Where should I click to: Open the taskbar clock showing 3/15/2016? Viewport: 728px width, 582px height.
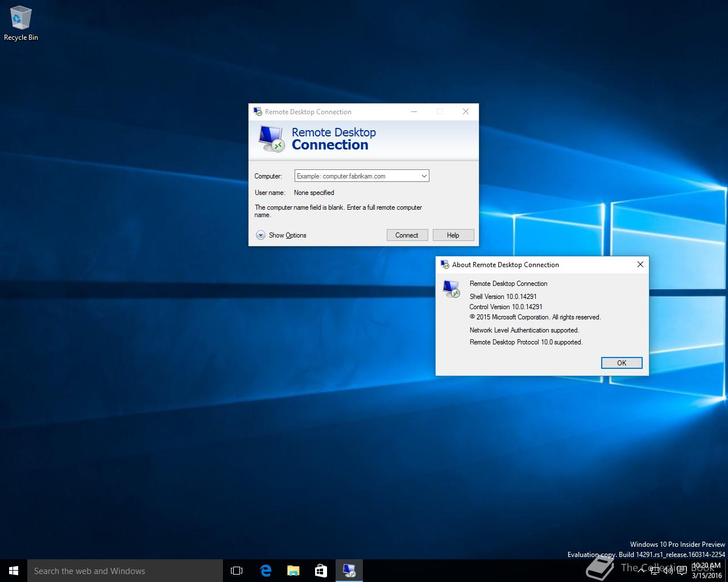point(706,571)
